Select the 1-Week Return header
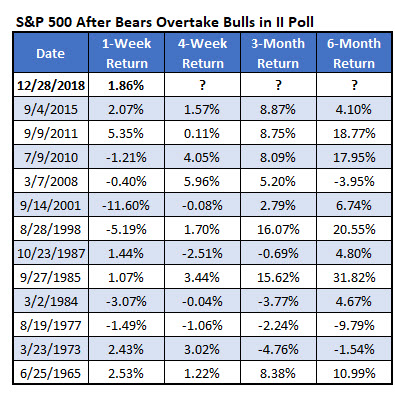 127,53
